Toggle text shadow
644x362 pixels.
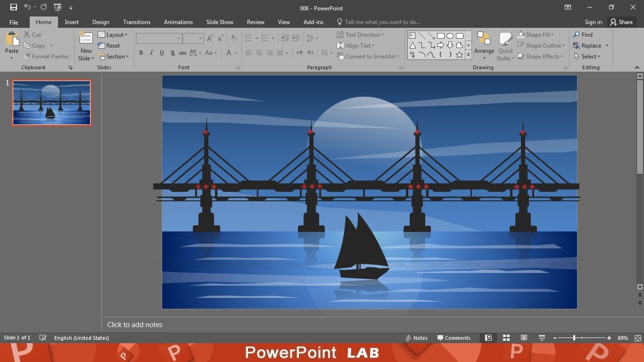click(x=173, y=53)
